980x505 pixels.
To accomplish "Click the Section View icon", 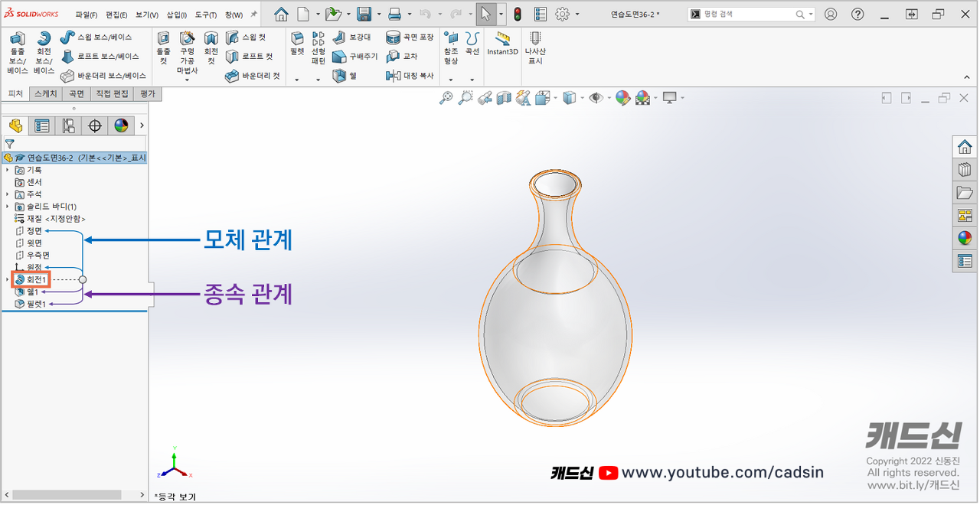I will [x=504, y=98].
